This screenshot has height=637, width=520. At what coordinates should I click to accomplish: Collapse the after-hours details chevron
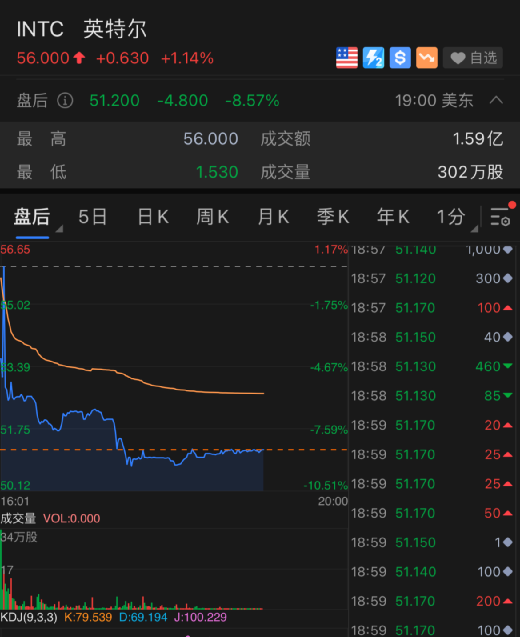pos(496,100)
